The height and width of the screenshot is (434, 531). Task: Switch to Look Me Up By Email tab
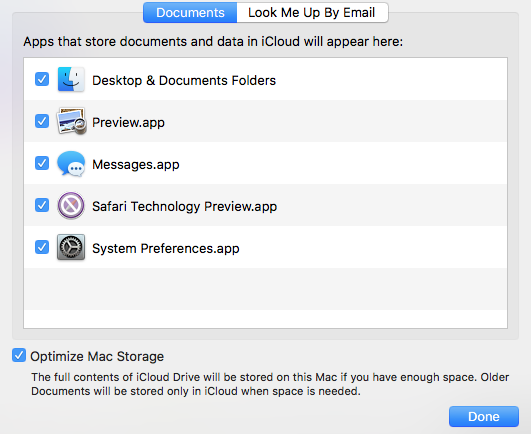(x=312, y=13)
